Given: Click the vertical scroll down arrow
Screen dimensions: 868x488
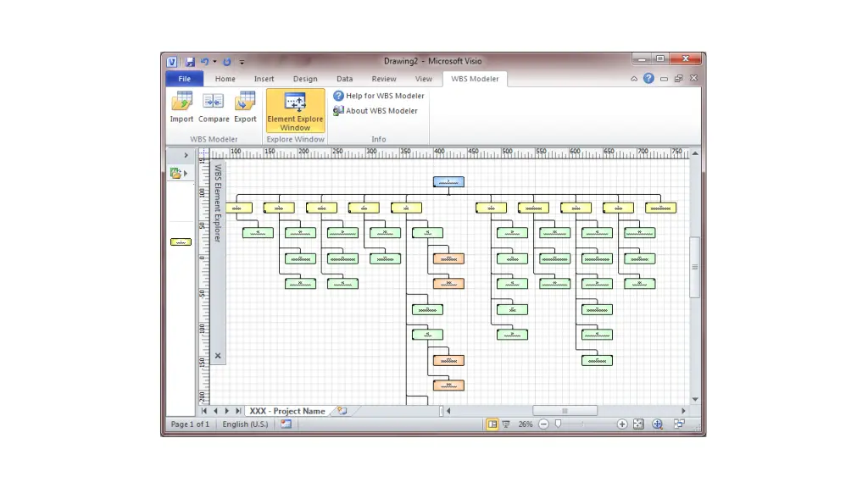Looking at the screenshot, I should click(x=695, y=400).
